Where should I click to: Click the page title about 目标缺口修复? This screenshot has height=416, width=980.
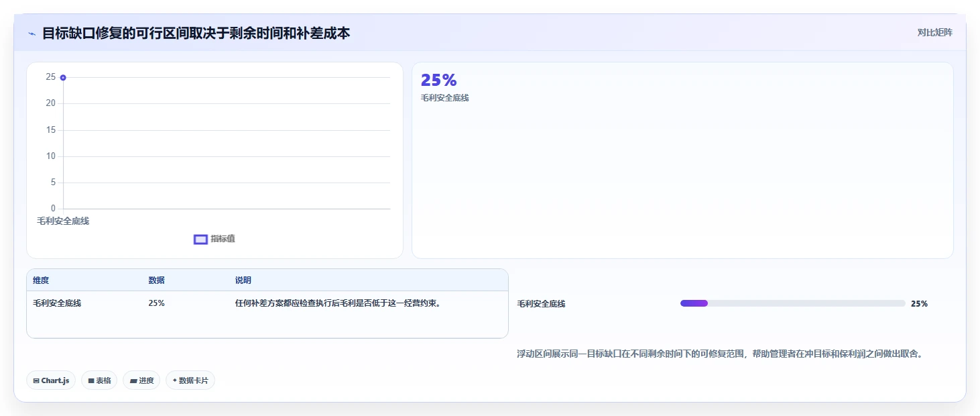pos(196,33)
